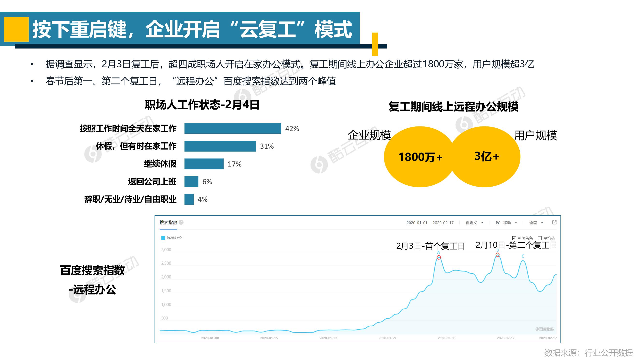Select the 搜索指数 tab

tap(168, 222)
